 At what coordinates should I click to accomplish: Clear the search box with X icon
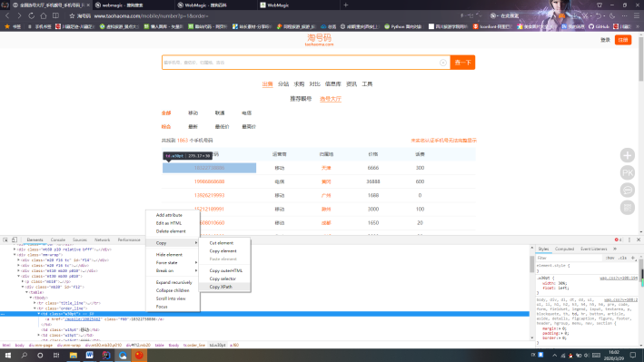pyautogui.click(x=442, y=63)
